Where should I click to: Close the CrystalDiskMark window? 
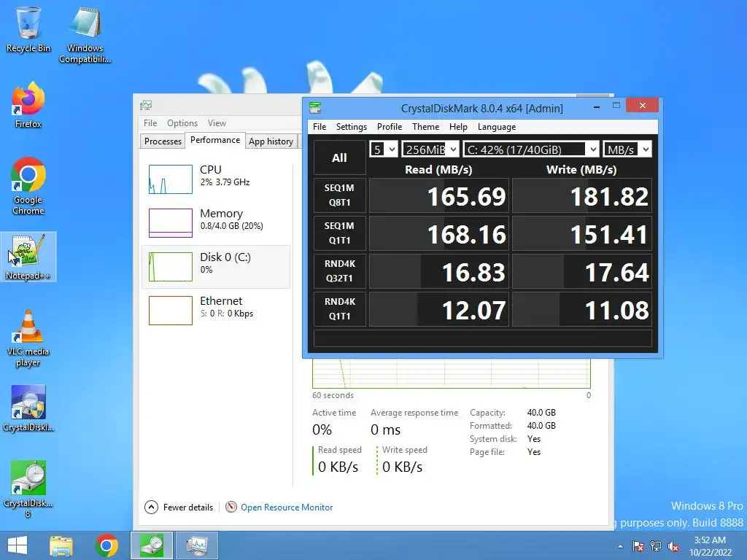[642, 105]
